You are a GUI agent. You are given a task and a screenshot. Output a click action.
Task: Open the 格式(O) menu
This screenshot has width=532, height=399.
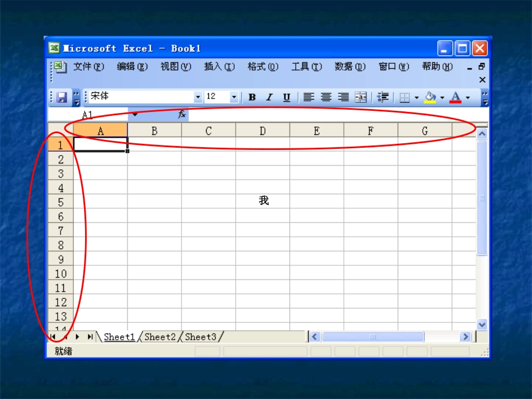pyautogui.click(x=263, y=67)
